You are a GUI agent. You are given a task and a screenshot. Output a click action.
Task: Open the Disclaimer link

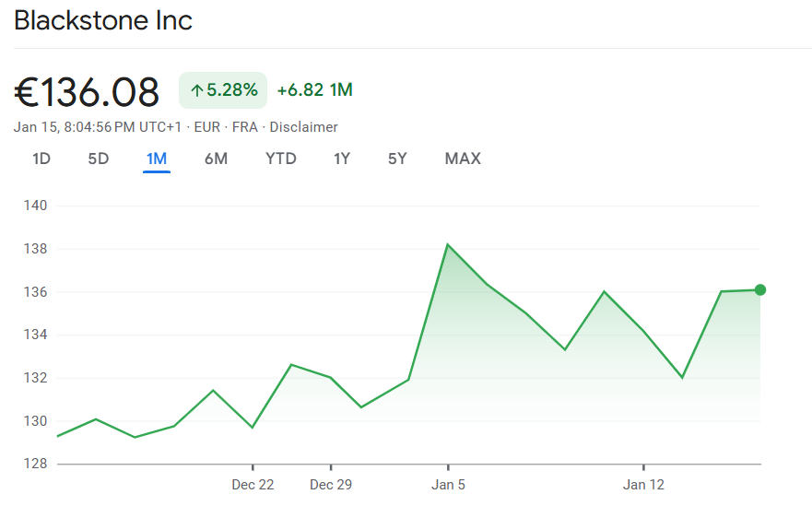tap(303, 127)
